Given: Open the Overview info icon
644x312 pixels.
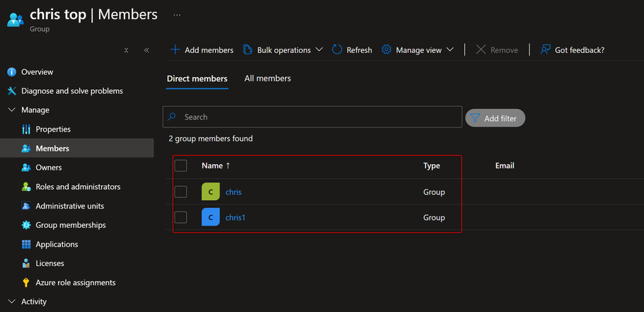Looking at the screenshot, I should [x=11, y=72].
